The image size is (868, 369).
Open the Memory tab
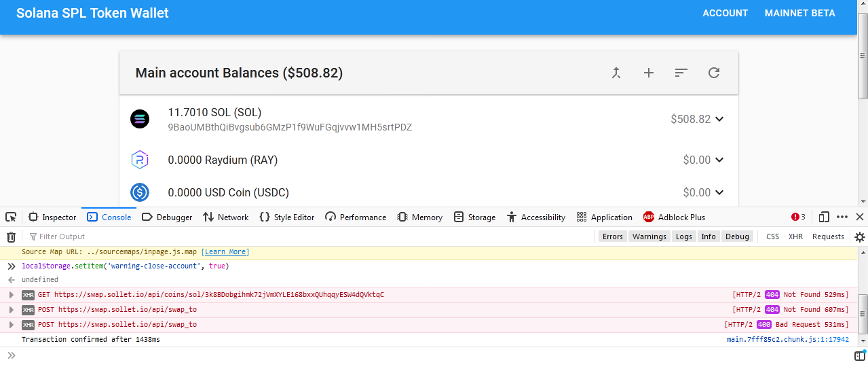[420, 217]
